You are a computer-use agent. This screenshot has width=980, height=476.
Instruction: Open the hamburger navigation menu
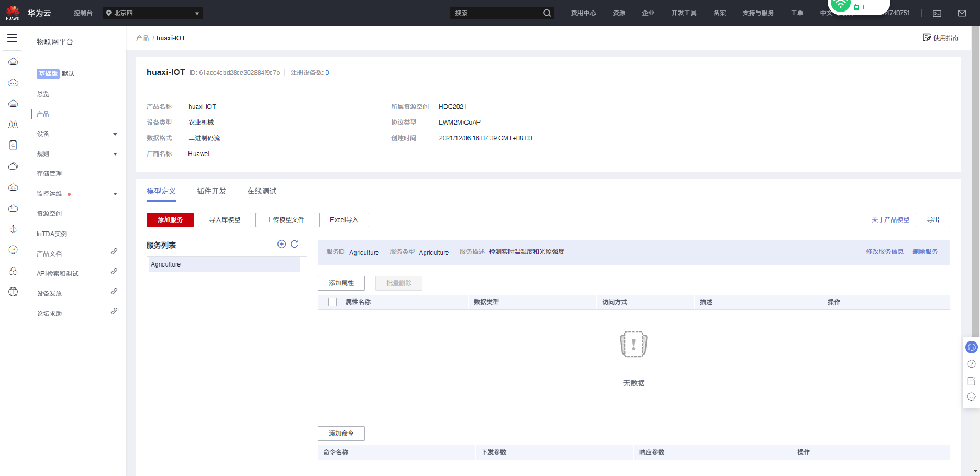tap(12, 38)
